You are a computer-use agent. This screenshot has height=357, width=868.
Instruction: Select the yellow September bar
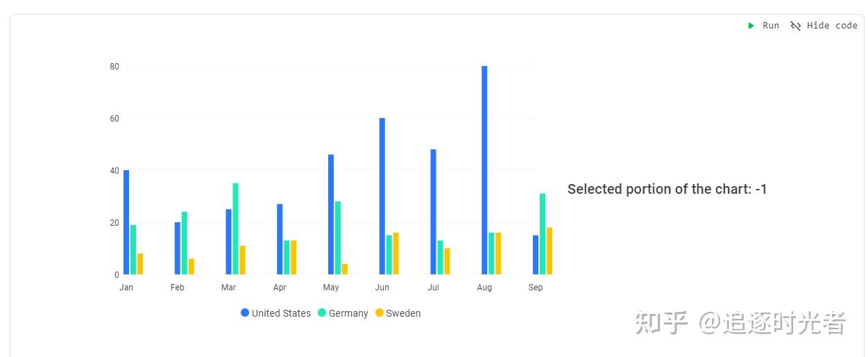550,251
